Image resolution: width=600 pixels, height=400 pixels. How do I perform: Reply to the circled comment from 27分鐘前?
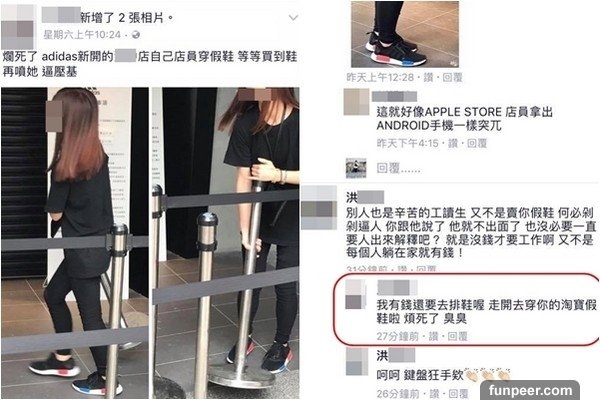[x=457, y=336]
